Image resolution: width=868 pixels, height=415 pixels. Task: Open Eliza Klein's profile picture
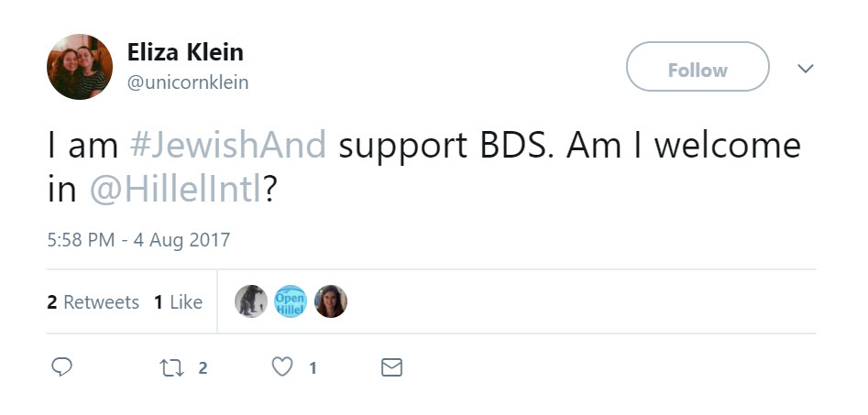pyautogui.click(x=80, y=67)
